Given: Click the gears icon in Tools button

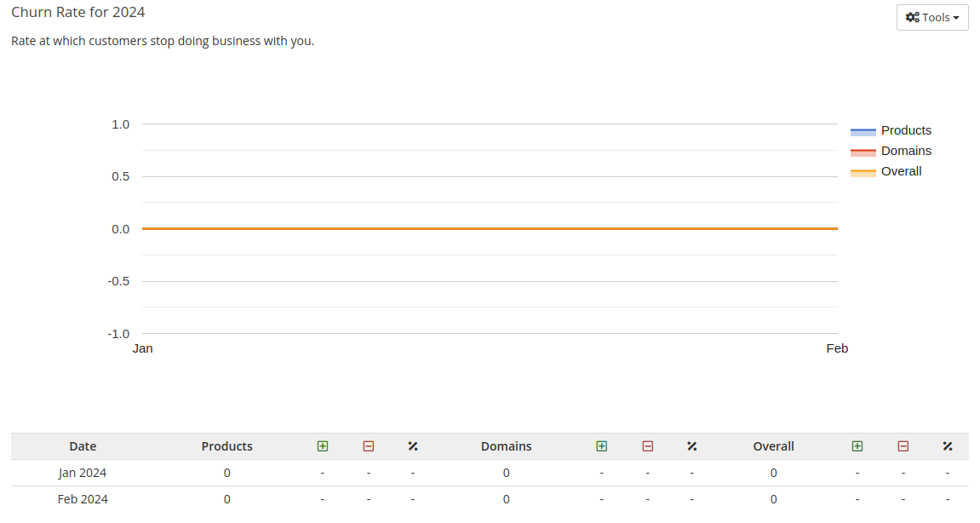Looking at the screenshot, I should (x=912, y=18).
